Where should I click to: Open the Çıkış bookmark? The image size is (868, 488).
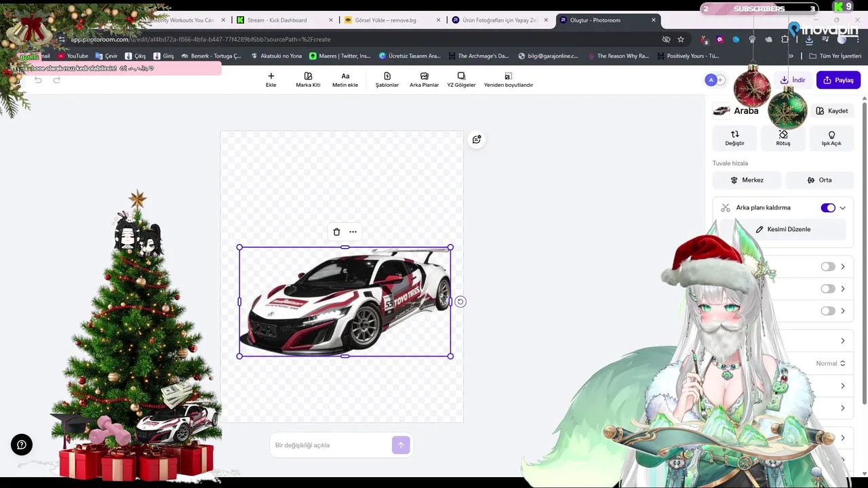tap(136, 56)
